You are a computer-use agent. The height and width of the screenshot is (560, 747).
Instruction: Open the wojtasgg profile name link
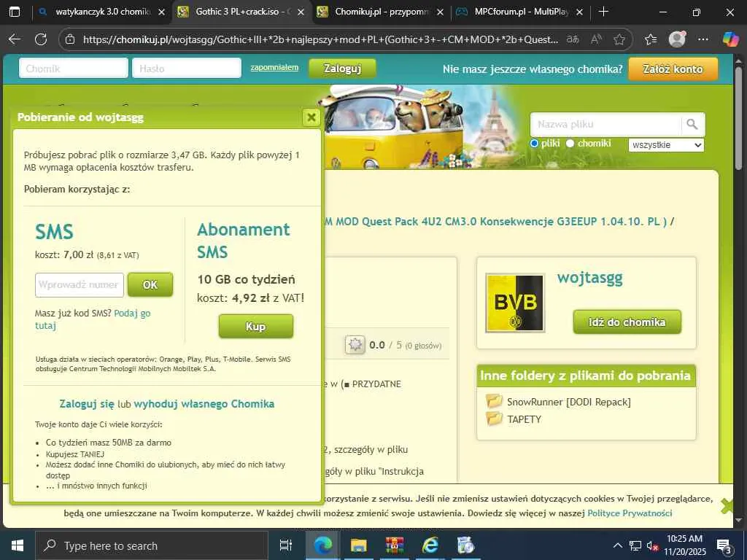coord(589,277)
